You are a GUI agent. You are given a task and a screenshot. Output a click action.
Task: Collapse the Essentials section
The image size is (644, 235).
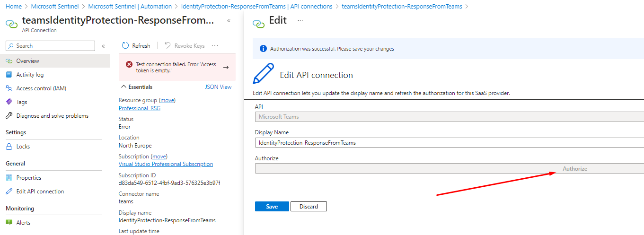click(x=124, y=87)
